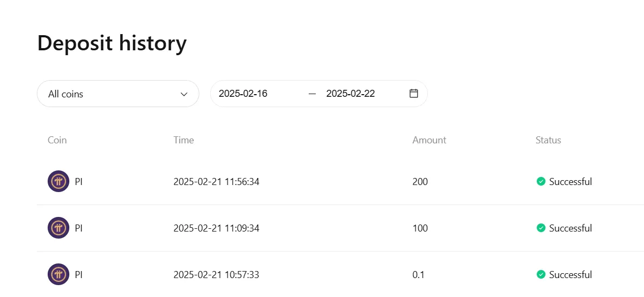
Task: Click the PI coin icon for the 200 deposit
Action: [58, 181]
